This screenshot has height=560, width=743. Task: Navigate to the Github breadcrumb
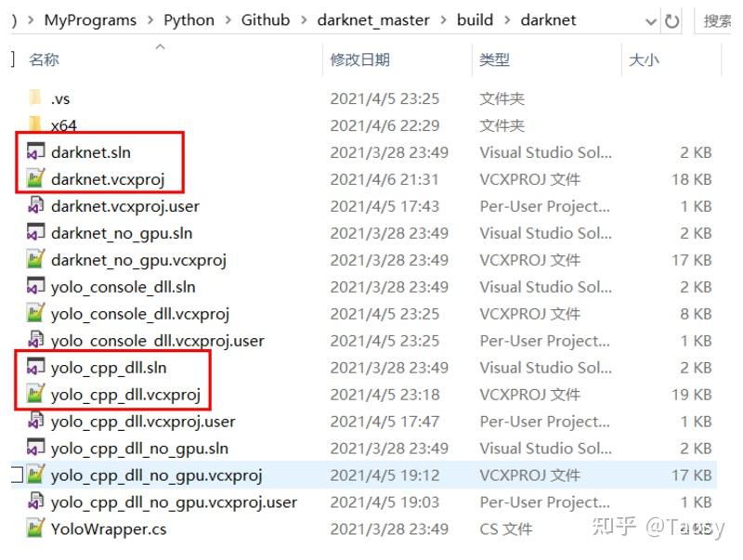[265, 20]
